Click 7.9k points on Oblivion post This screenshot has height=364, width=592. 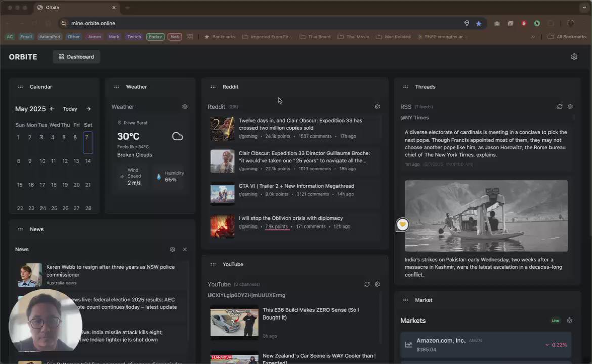click(x=276, y=226)
